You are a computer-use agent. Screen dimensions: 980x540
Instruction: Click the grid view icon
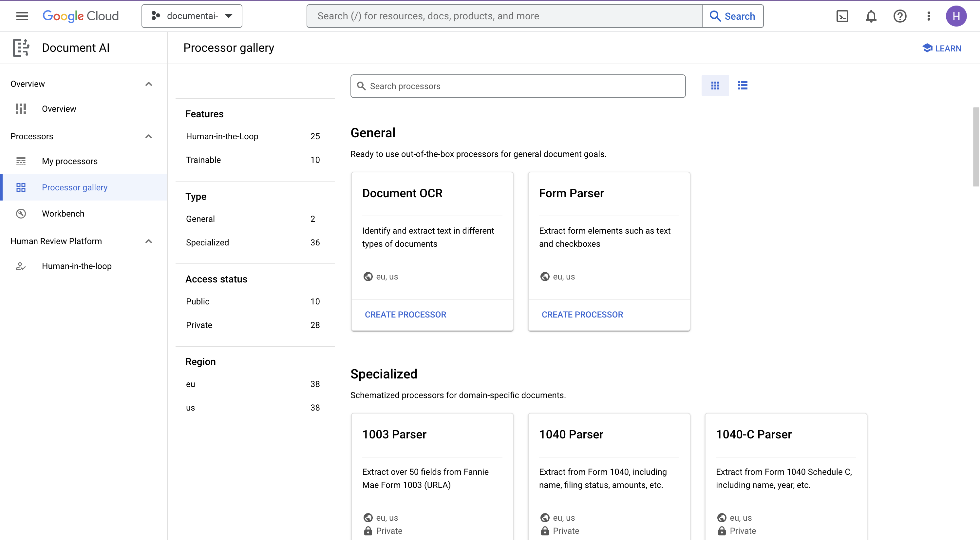(715, 85)
